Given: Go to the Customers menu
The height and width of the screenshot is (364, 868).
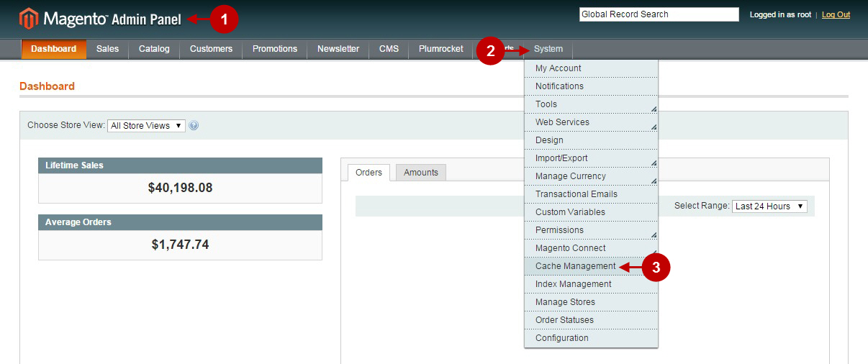Looking at the screenshot, I should [211, 49].
